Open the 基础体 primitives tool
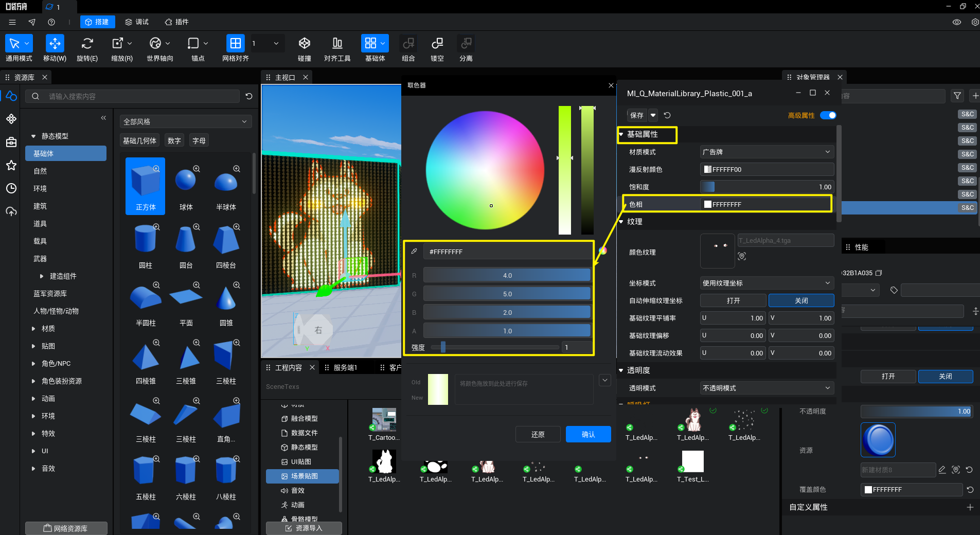This screenshot has width=980, height=535. click(370, 43)
